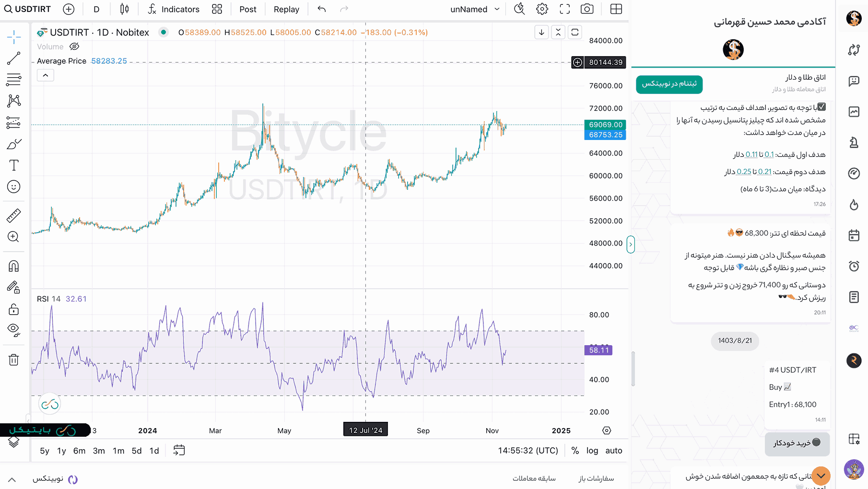Open the سفارشات باز open orders tab
This screenshot has height=489, width=868.
596,478
